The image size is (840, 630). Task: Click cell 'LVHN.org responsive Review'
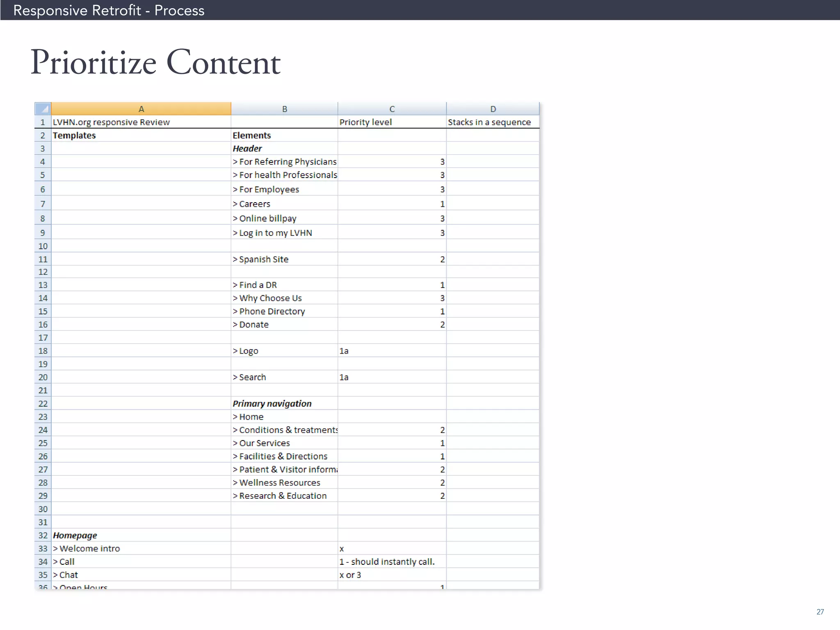pyautogui.click(x=141, y=122)
